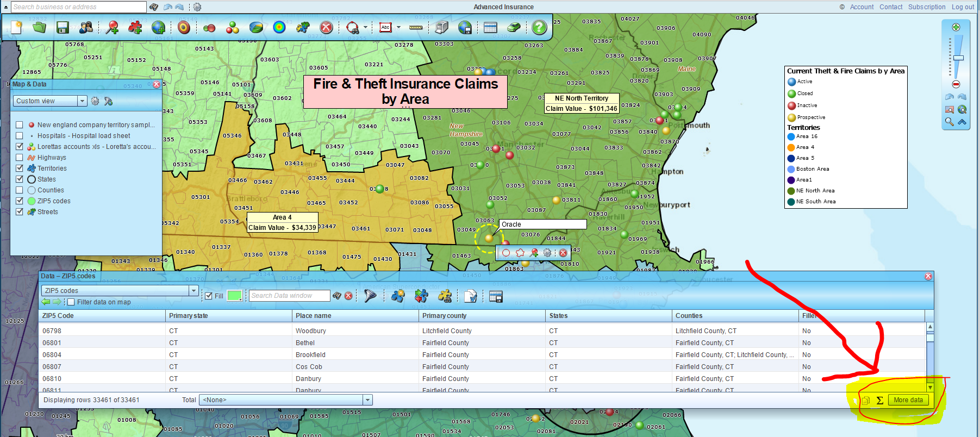Add a single pin location icon
Screen dimensions: 980x437
[x=112, y=27]
